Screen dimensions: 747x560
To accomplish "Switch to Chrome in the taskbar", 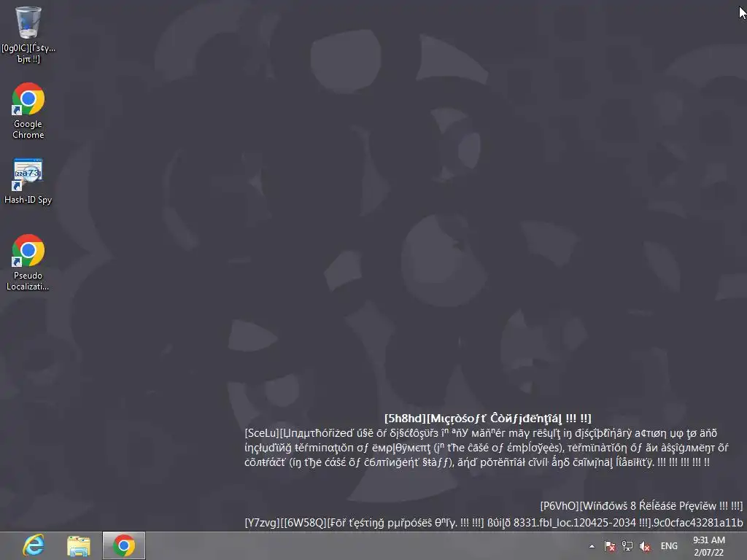I will [124, 545].
